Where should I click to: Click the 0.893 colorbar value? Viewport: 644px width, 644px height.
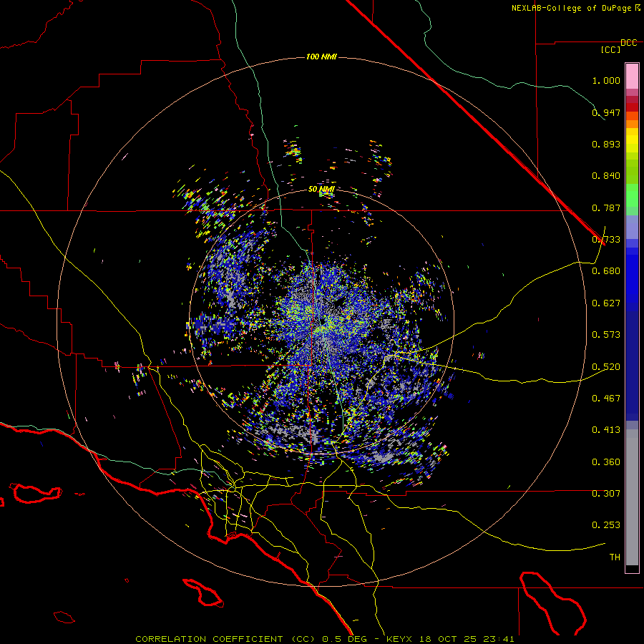(606, 144)
